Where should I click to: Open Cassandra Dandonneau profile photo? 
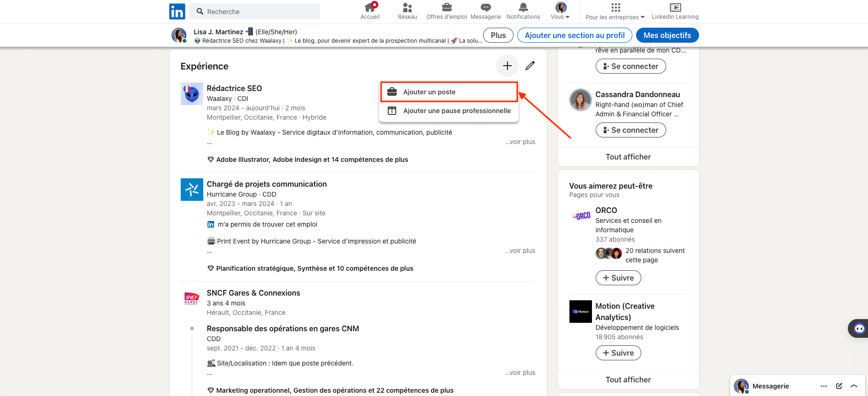580,100
